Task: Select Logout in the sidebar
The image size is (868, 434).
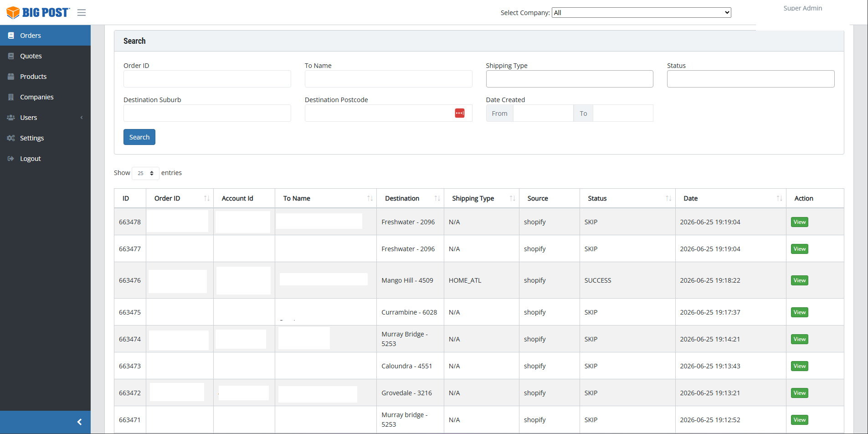Action: coord(45,159)
